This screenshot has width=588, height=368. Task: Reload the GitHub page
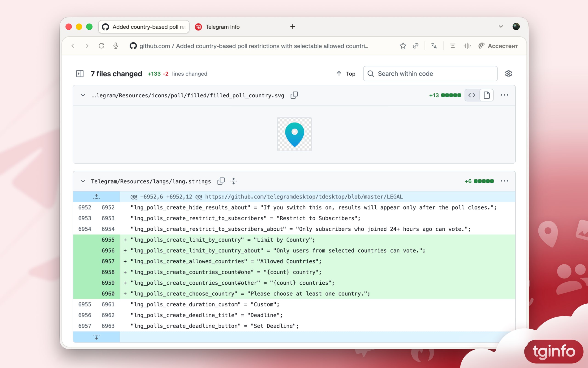[x=102, y=46]
